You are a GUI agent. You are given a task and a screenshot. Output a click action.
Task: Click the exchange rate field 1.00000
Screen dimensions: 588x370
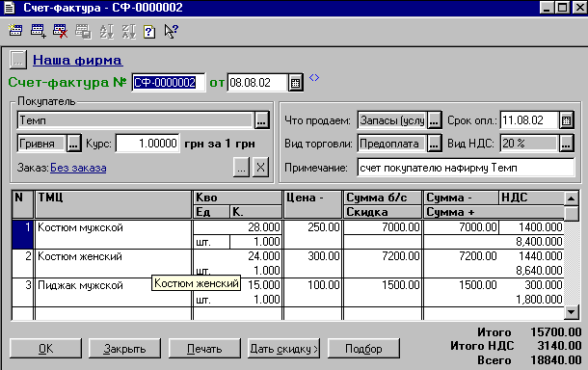[x=147, y=144]
